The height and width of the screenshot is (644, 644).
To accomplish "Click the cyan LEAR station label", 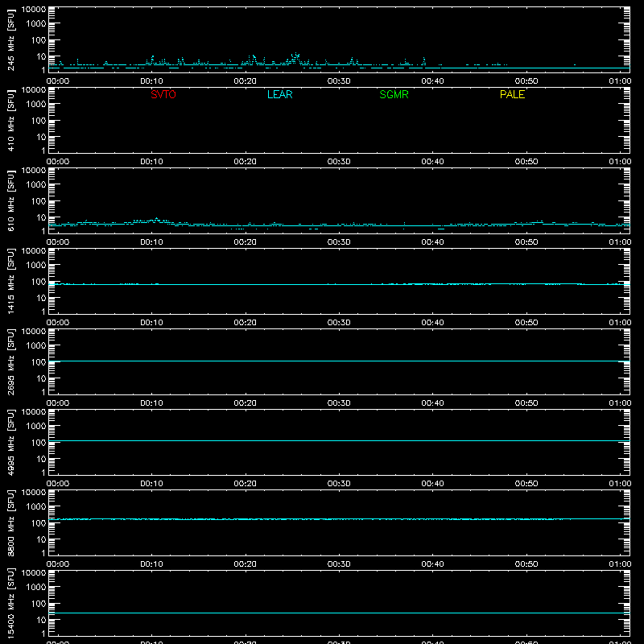I will tap(279, 94).
